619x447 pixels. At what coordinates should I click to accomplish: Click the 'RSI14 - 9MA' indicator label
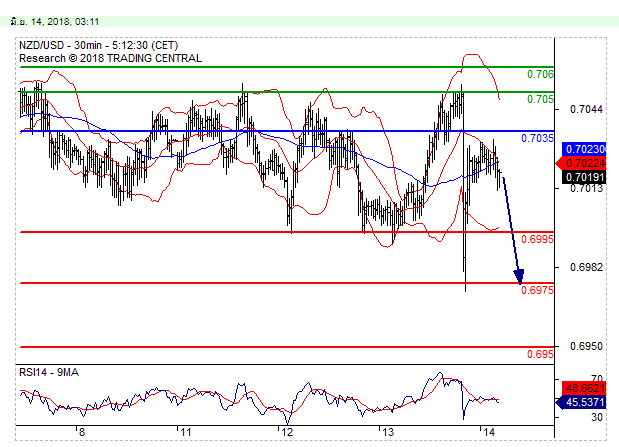pos(49,372)
